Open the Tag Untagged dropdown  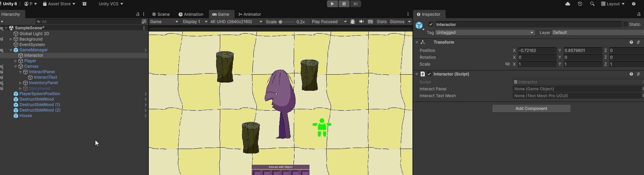[x=485, y=33]
